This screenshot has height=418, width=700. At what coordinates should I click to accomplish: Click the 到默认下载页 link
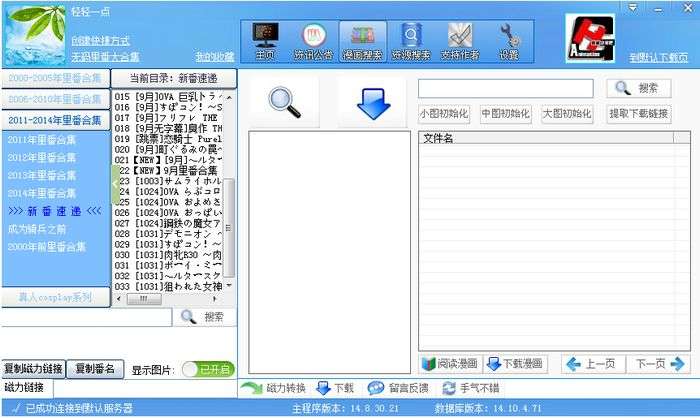[x=659, y=57]
